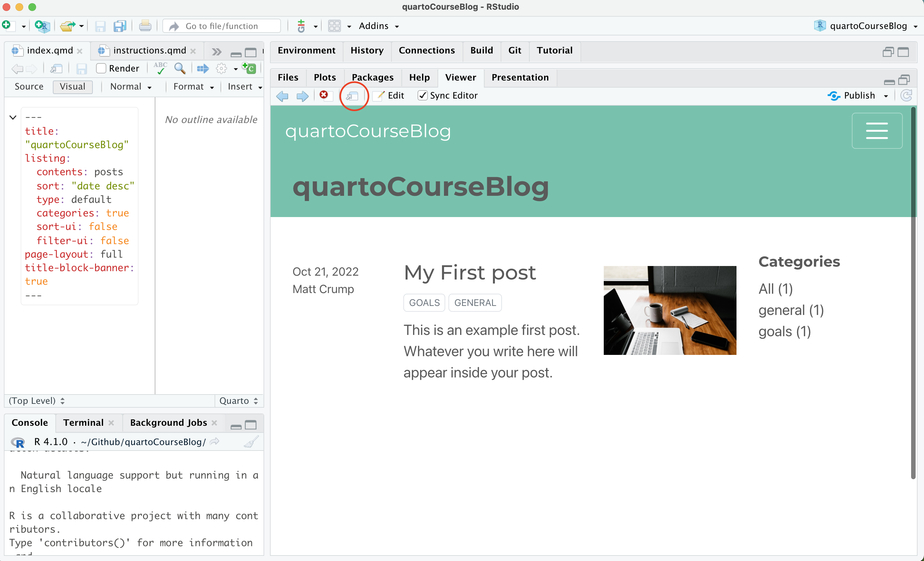Image resolution: width=924 pixels, height=561 pixels.
Task: Click the Print document icon
Action: 145,26
